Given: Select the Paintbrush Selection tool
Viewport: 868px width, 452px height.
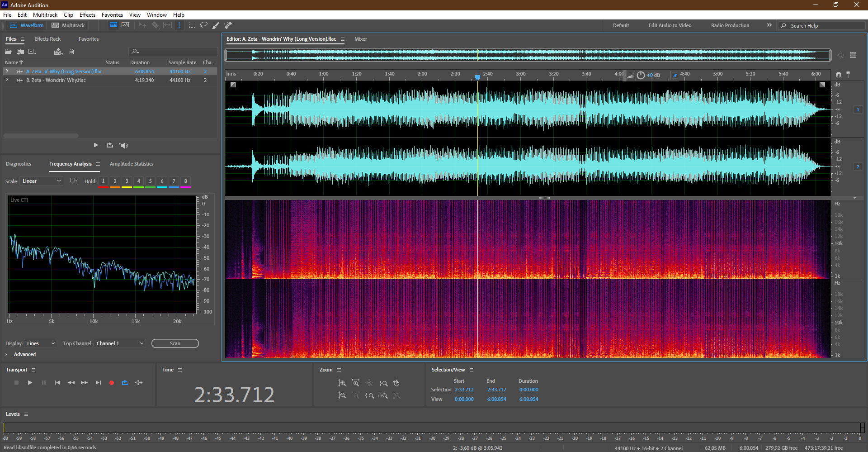Looking at the screenshot, I should [216, 25].
